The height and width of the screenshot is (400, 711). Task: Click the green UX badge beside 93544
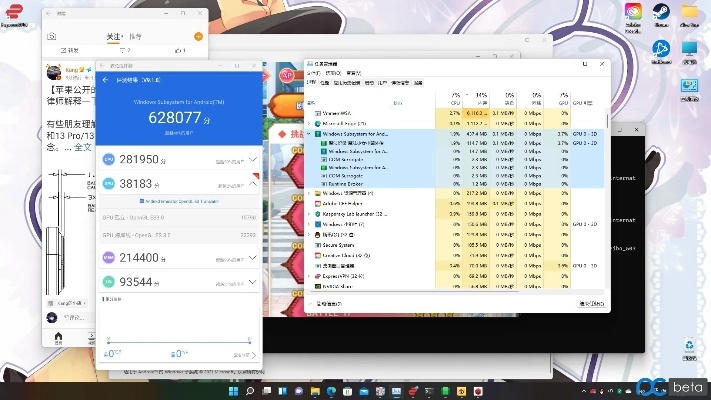pyautogui.click(x=109, y=282)
